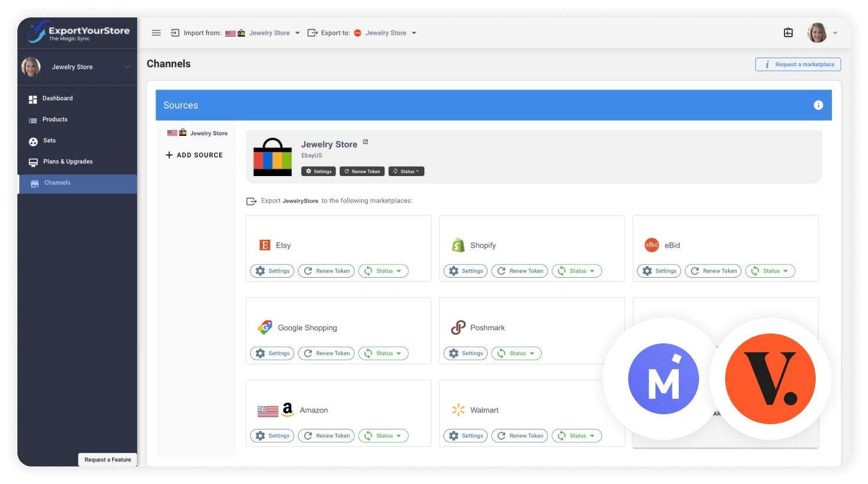
Task: Click the export arrow icon beside Export JewelryStore text
Action: (x=251, y=201)
